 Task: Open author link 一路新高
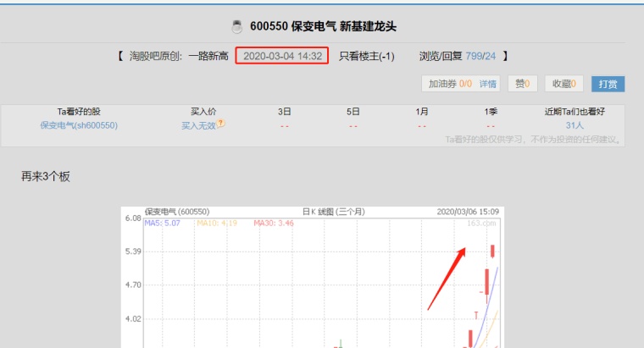208,56
